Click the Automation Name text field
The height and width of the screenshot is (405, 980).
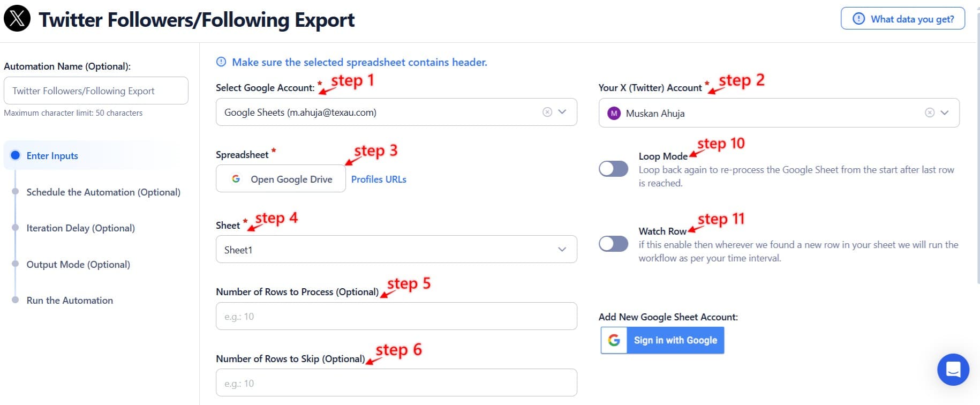[x=96, y=91]
